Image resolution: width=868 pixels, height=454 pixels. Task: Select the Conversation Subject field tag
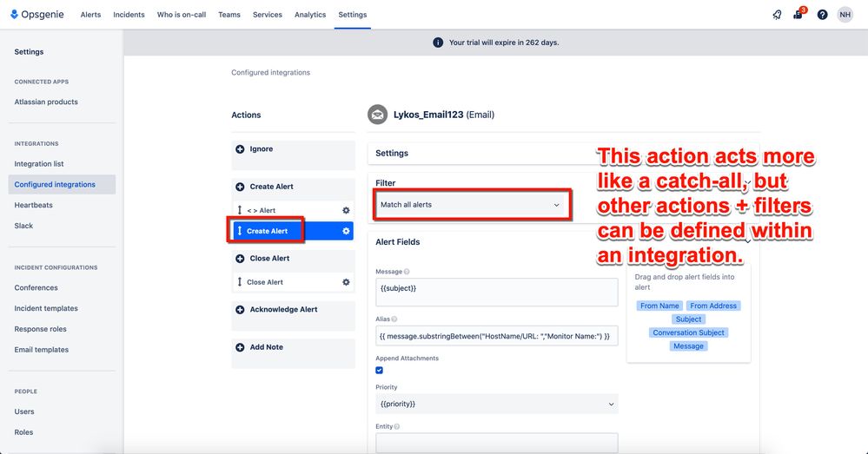click(689, 332)
